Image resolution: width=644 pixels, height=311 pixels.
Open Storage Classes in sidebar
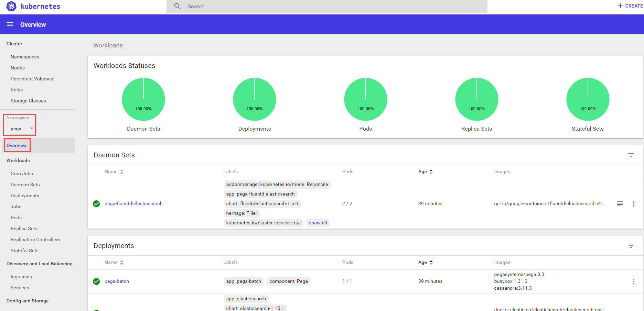[x=28, y=101]
